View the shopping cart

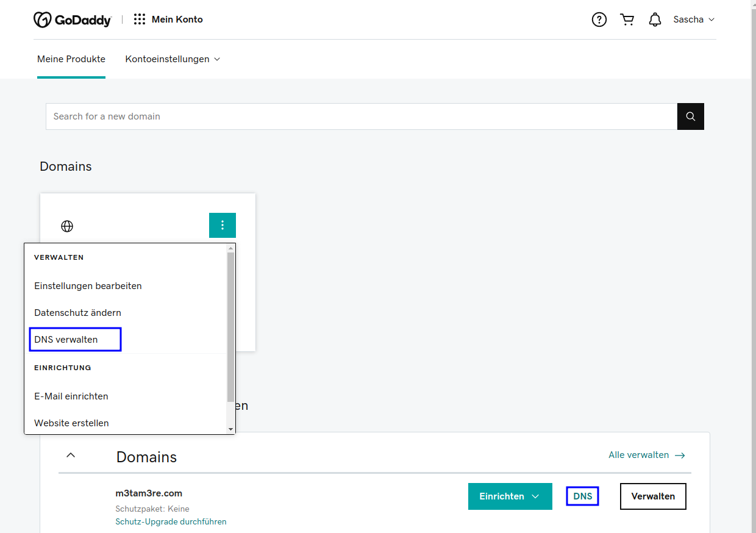[x=627, y=20]
